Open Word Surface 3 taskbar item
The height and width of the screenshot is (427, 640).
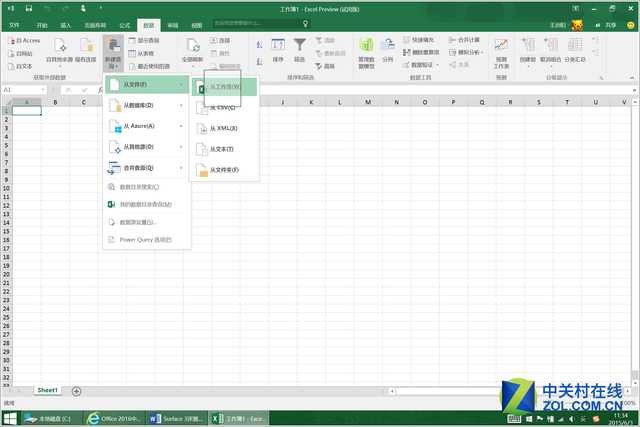[176, 419]
